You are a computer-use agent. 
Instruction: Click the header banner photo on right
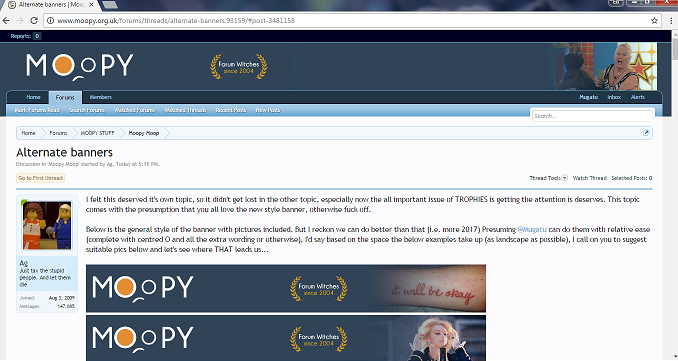pyautogui.click(x=604, y=66)
